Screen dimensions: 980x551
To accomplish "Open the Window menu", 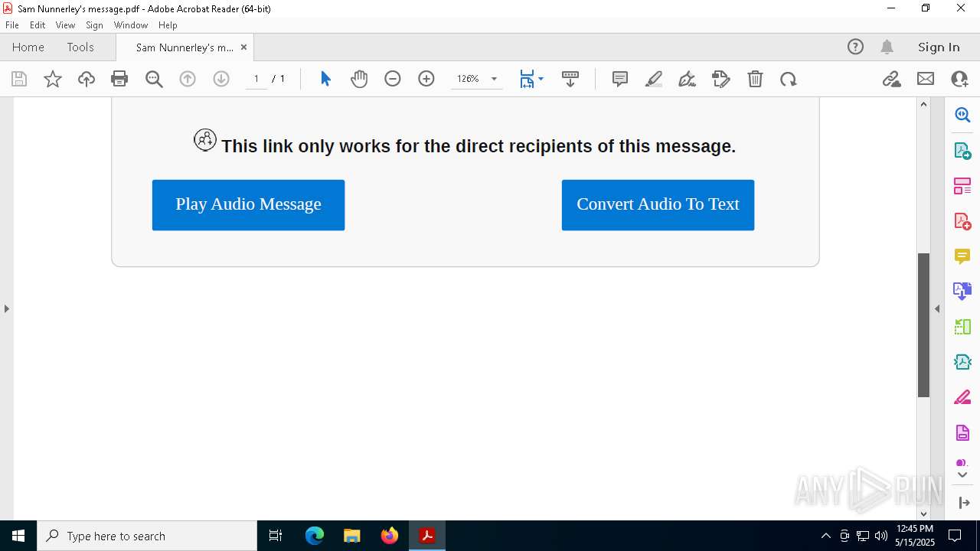I will pos(131,25).
